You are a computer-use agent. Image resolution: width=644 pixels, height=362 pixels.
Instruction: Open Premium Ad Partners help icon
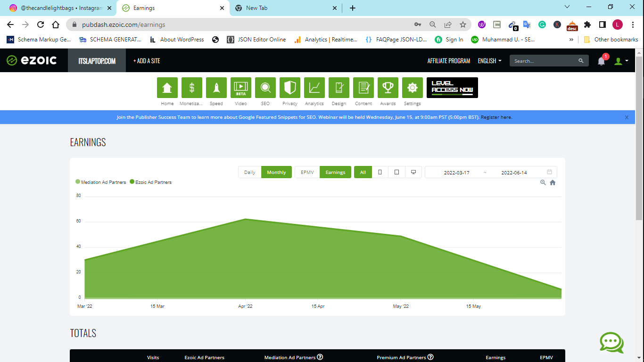pos(430,357)
